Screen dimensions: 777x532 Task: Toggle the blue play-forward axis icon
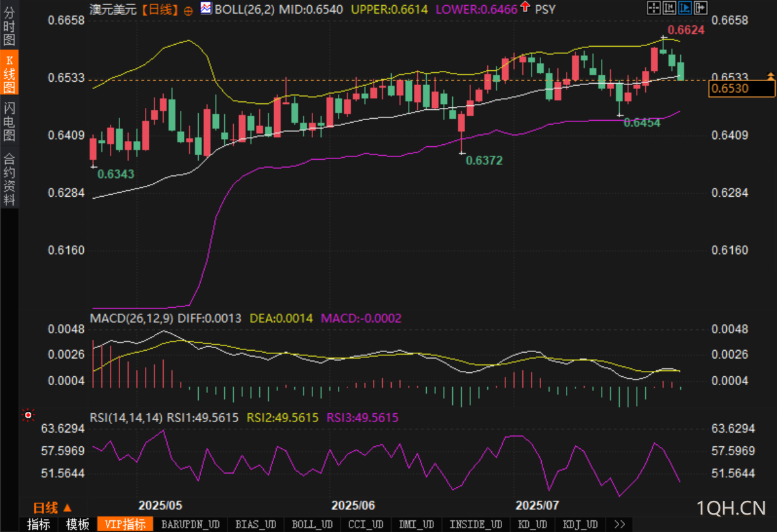[685, 7]
